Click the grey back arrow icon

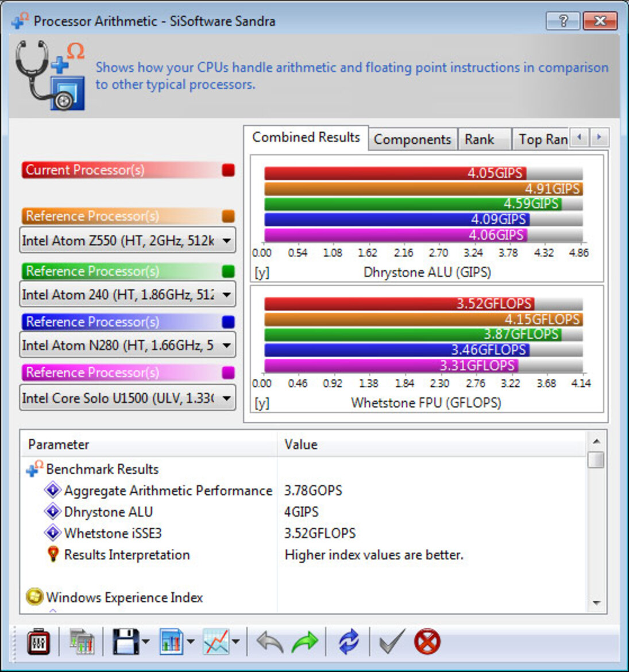[270, 642]
